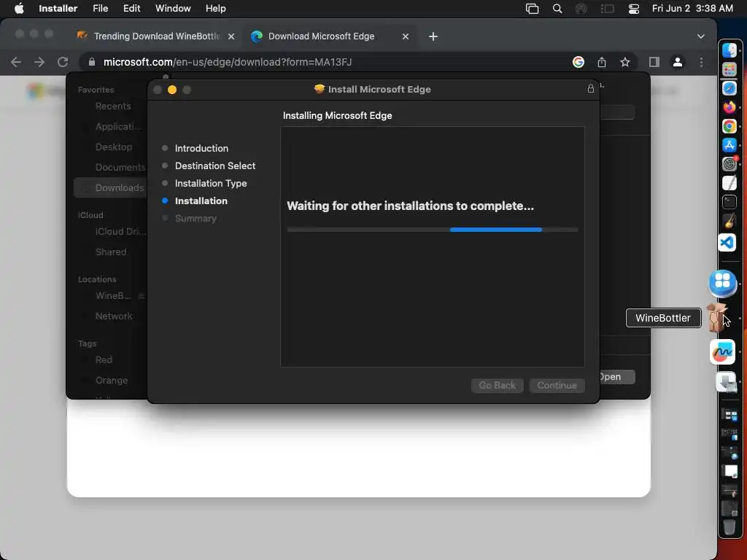Open Freeform from the Dock
747x560 pixels.
tap(723, 352)
